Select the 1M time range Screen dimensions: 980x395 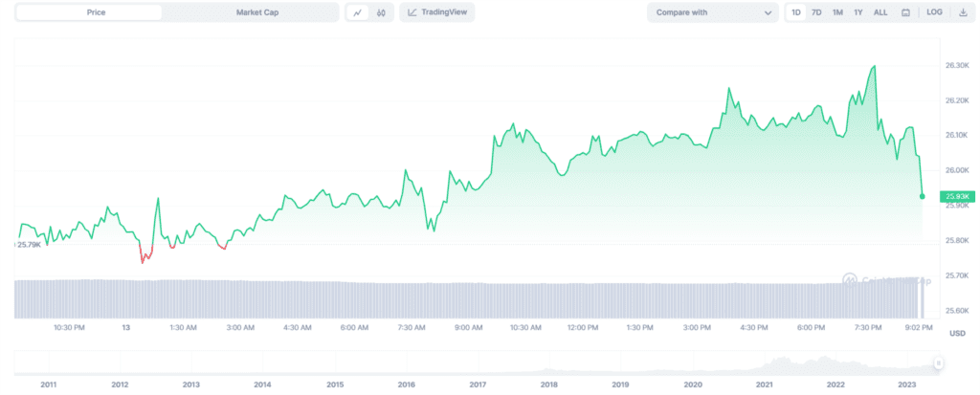tap(837, 12)
